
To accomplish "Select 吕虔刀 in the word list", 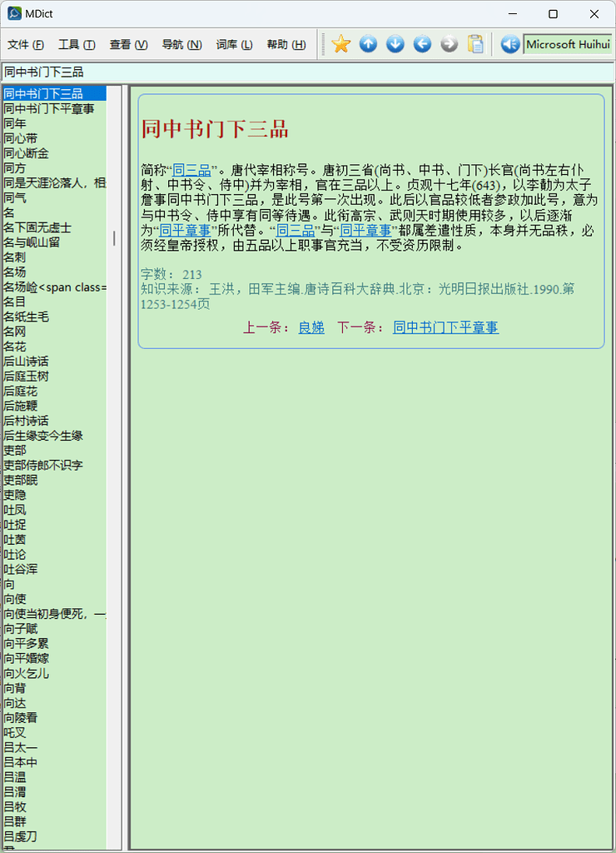I will 54,836.
